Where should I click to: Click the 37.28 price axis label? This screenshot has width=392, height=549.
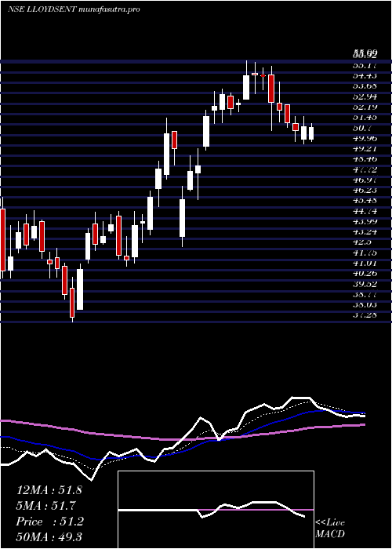tap(365, 315)
